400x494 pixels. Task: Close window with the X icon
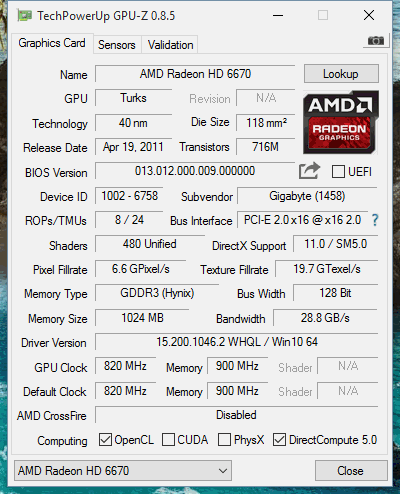coord(369,15)
